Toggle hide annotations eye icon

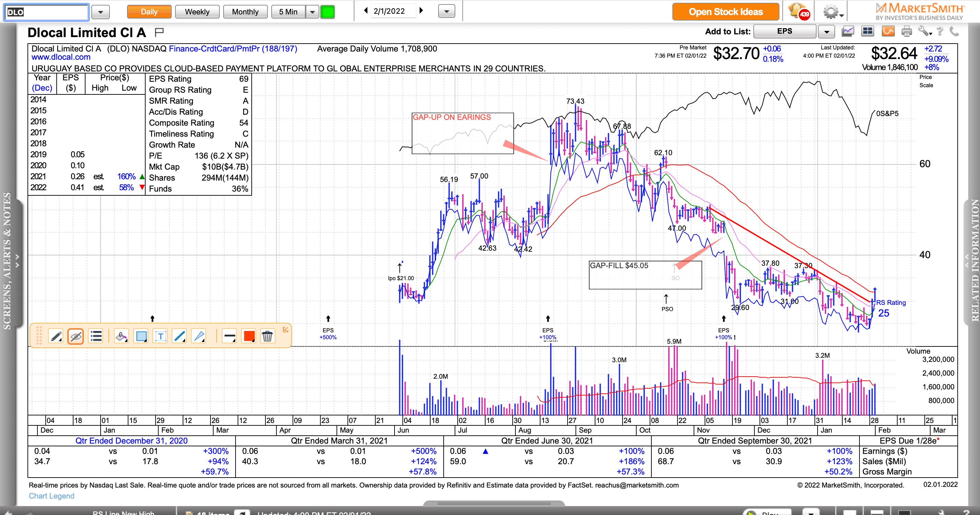coord(76,336)
